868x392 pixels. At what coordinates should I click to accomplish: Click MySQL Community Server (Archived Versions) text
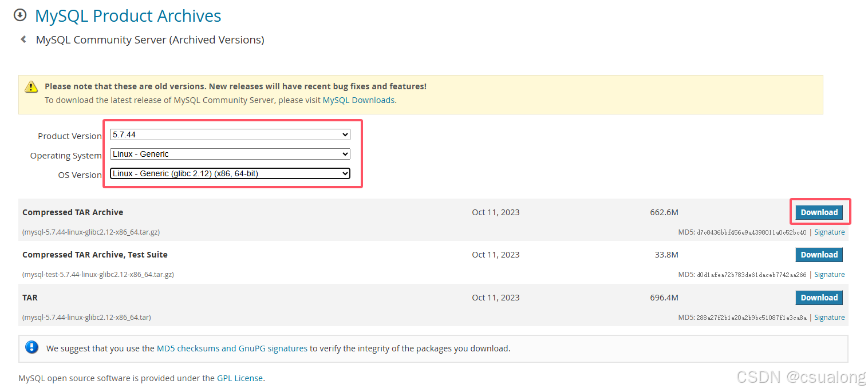[x=150, y=39]
